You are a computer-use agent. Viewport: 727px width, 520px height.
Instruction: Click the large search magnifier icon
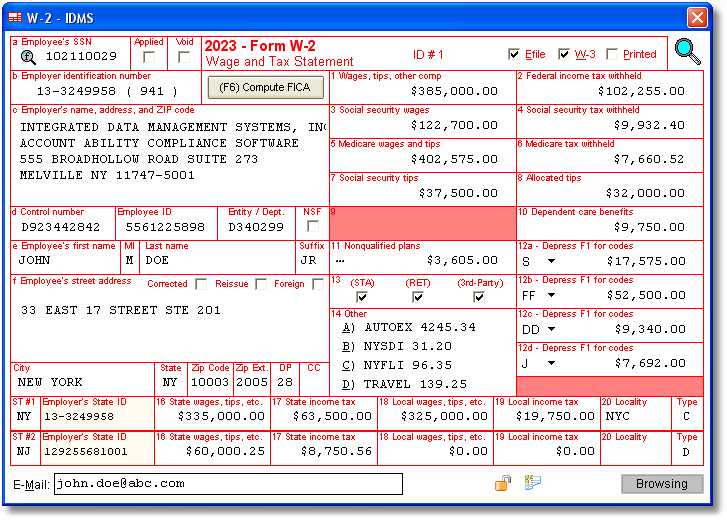(688, 51)
